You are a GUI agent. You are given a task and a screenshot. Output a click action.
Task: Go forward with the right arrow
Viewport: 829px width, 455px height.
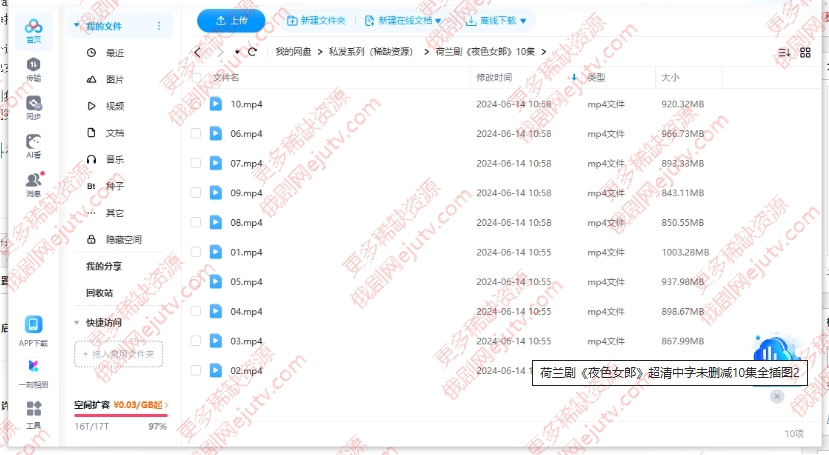[220, 52]
